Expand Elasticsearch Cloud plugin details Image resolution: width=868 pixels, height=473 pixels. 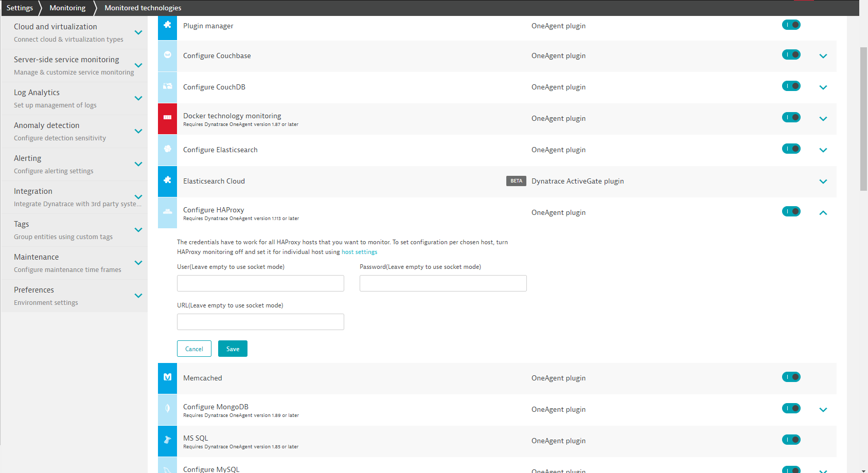click(823, 181)
